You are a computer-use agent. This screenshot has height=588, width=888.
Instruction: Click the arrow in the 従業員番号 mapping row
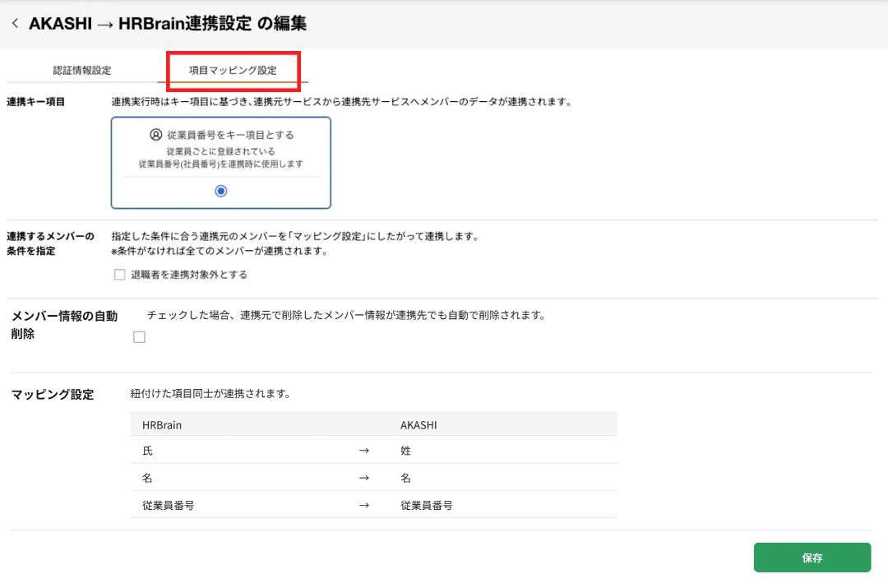[x=364, y=506]
